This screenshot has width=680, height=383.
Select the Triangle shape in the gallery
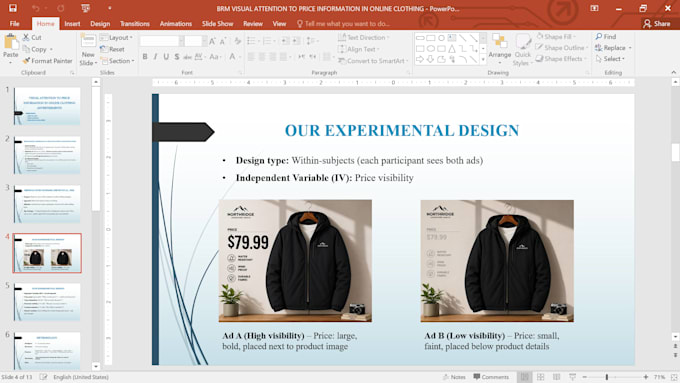point(452,49)
